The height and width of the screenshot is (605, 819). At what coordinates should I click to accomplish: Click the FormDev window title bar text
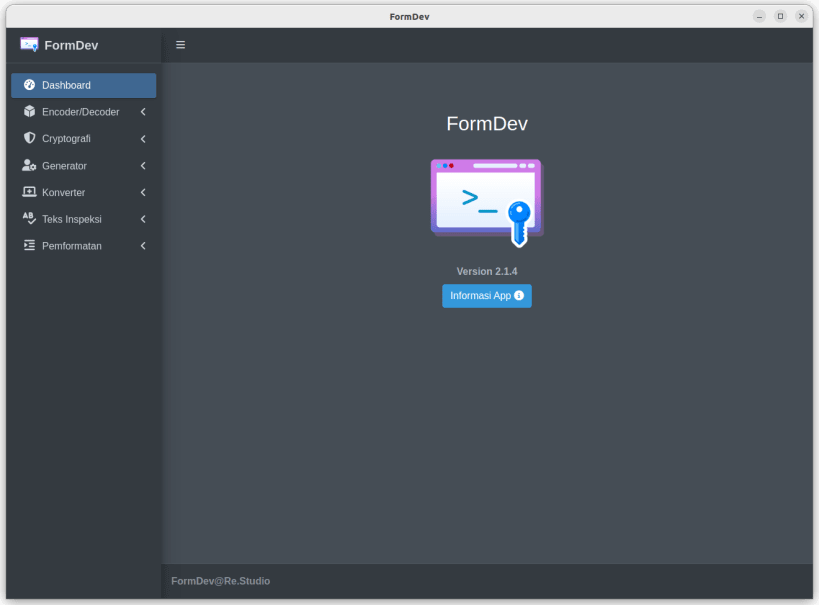click(x=410, y=17)
